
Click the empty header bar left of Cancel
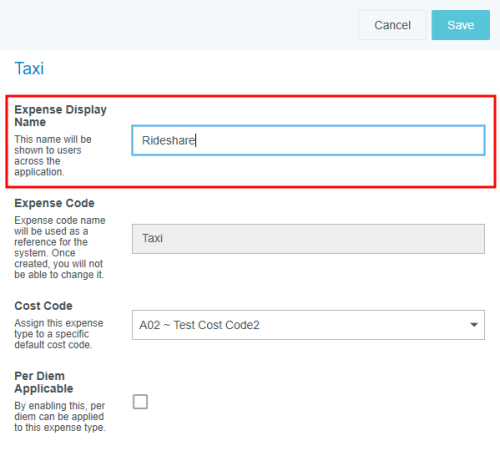[x=177, y=25]
